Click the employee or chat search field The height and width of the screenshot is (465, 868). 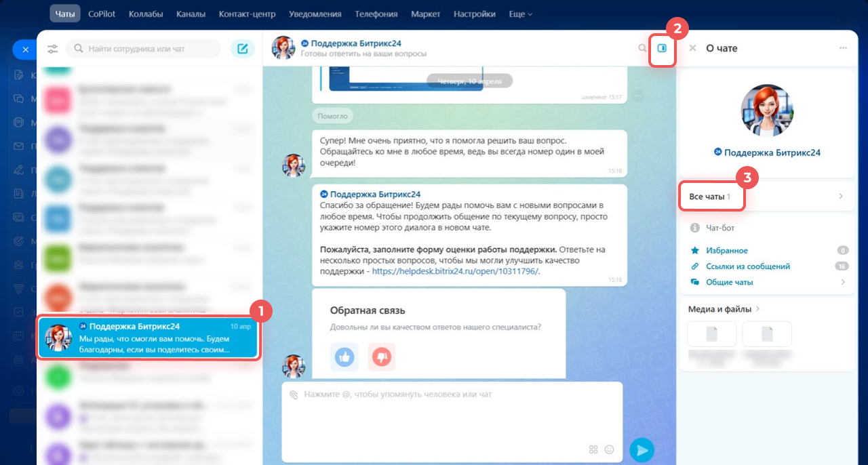pos(144,49)
